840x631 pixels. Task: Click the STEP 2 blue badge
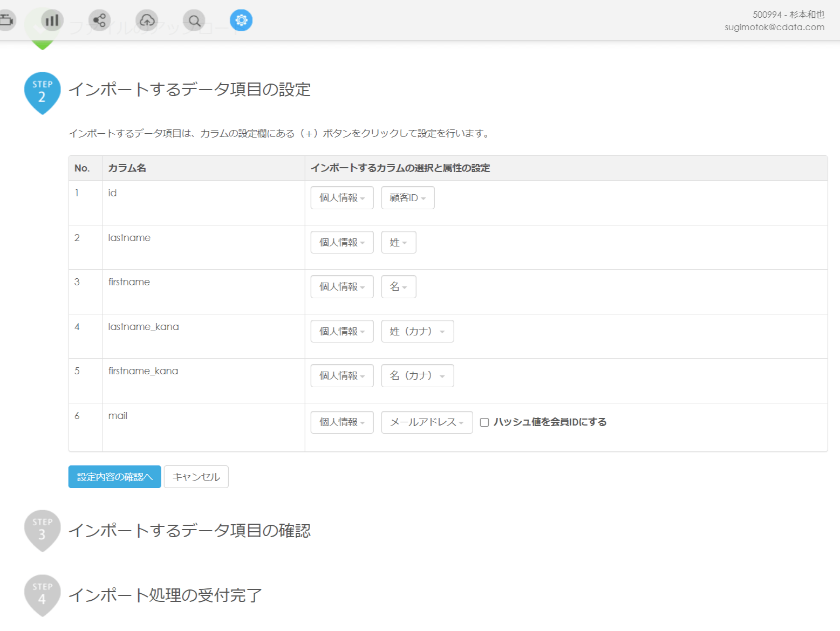(x=43, y=93)
